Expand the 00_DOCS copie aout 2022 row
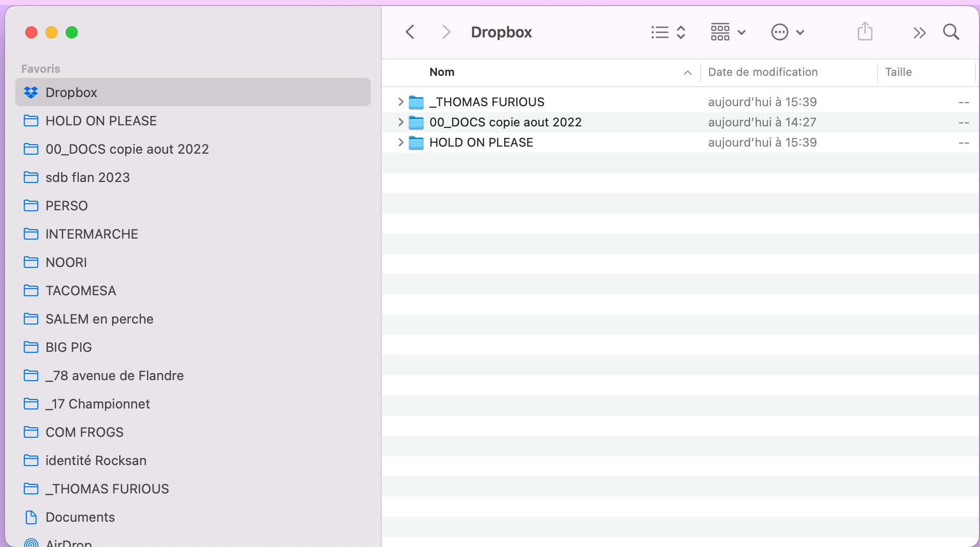The width and height of the screenshot is (980, 547). click(401, 122)
